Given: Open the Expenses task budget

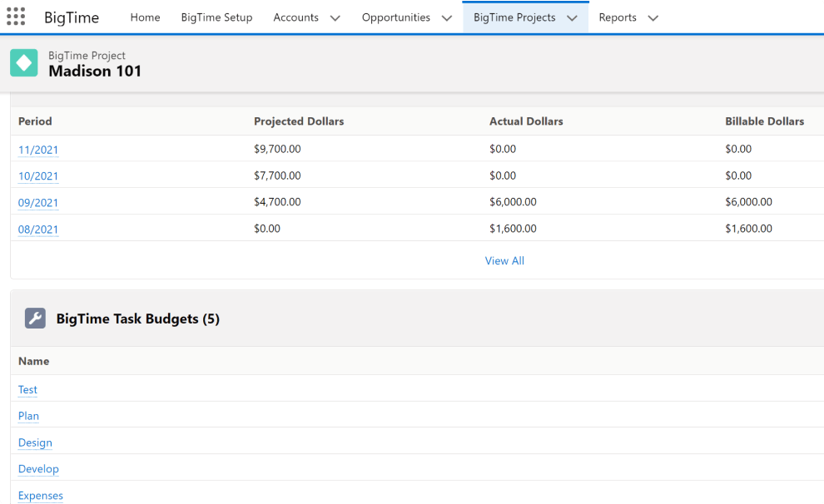Looking at the screenshot, I should click(x=41, y=496).
